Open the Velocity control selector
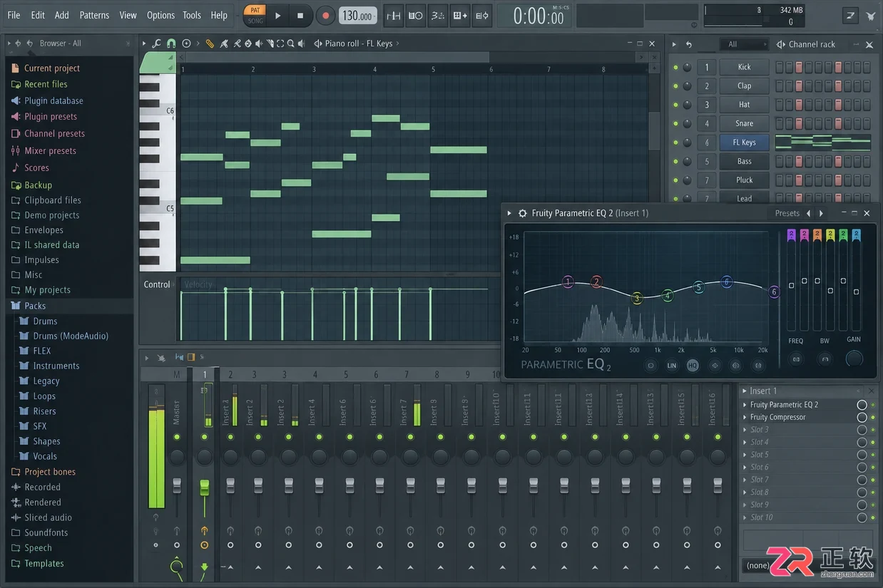This screenshot has width=883, height=588. click(x=198, y=284)
